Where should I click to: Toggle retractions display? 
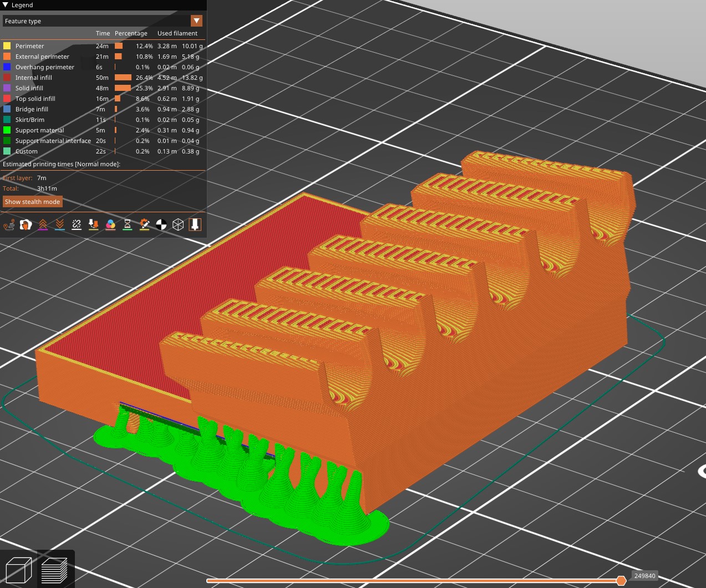[x=43, y=224]
